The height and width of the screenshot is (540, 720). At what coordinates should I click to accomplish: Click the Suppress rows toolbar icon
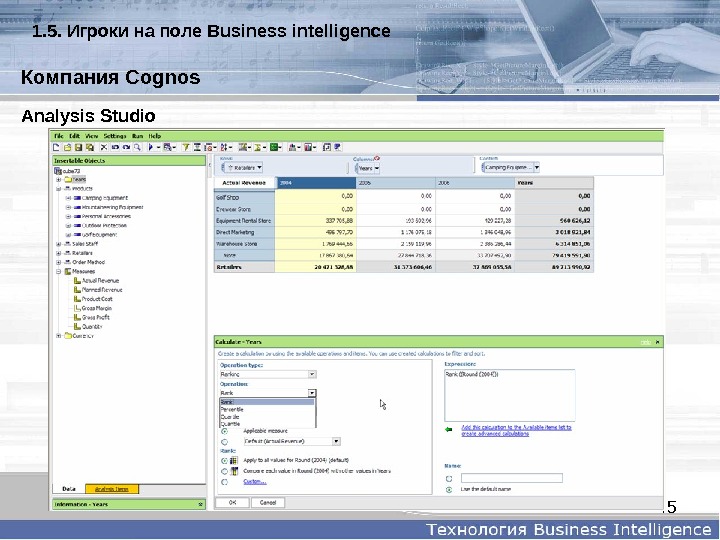[x=197, y=147]
